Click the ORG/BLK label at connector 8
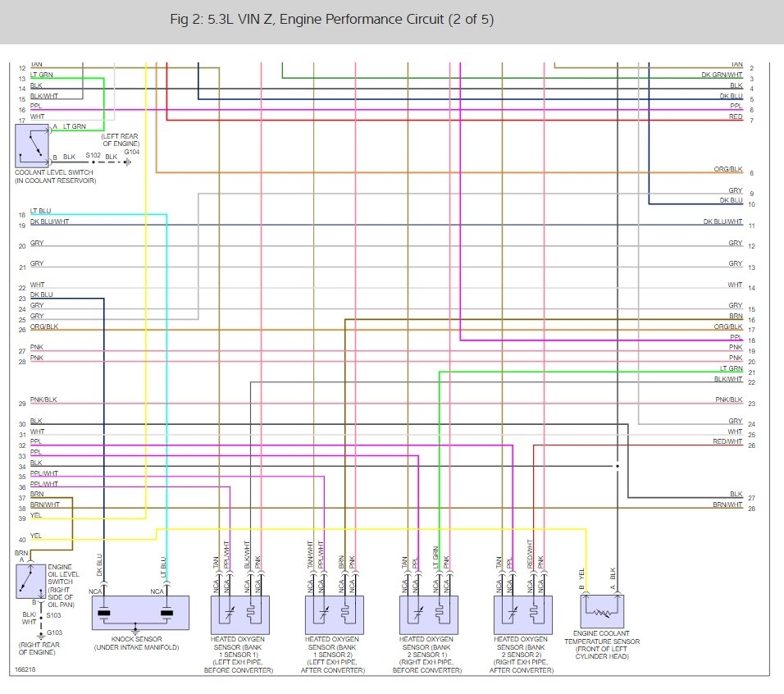784x694 pixels. 728,169
